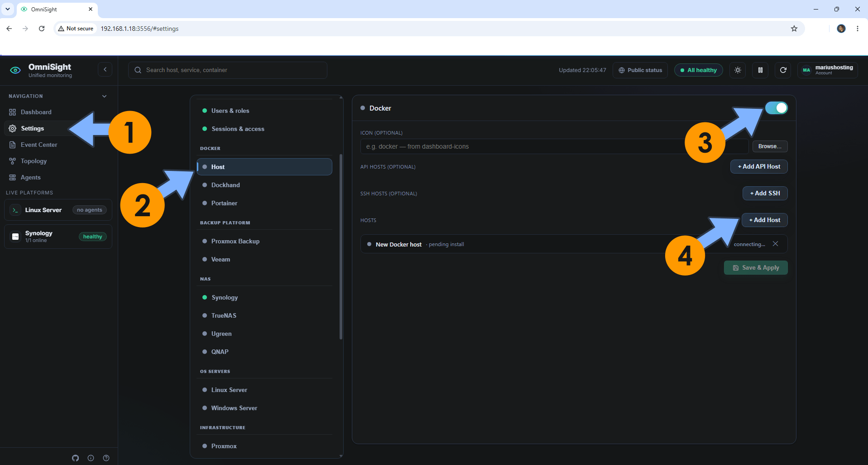Open the Linux Server live platform card
The width and height of the screenshot is (868, 465).
coord(58,210)
